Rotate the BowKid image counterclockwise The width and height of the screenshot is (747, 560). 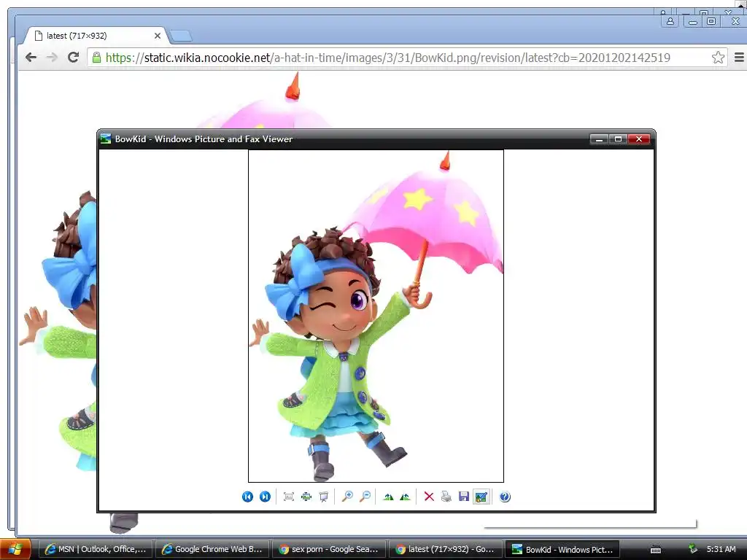point(406,497)
